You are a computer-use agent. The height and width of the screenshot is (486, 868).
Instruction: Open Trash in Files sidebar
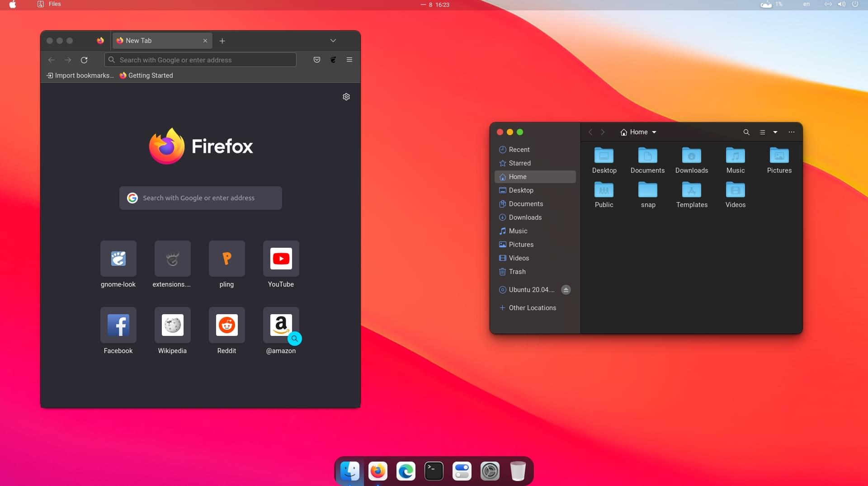[535, 272]
